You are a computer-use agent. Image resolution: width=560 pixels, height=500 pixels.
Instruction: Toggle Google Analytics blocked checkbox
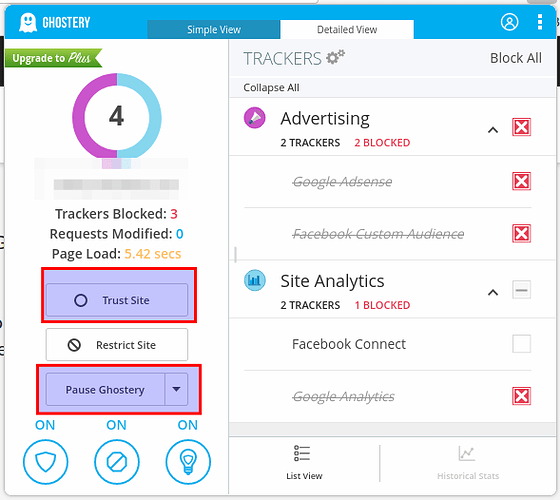(x=521, y=396)
